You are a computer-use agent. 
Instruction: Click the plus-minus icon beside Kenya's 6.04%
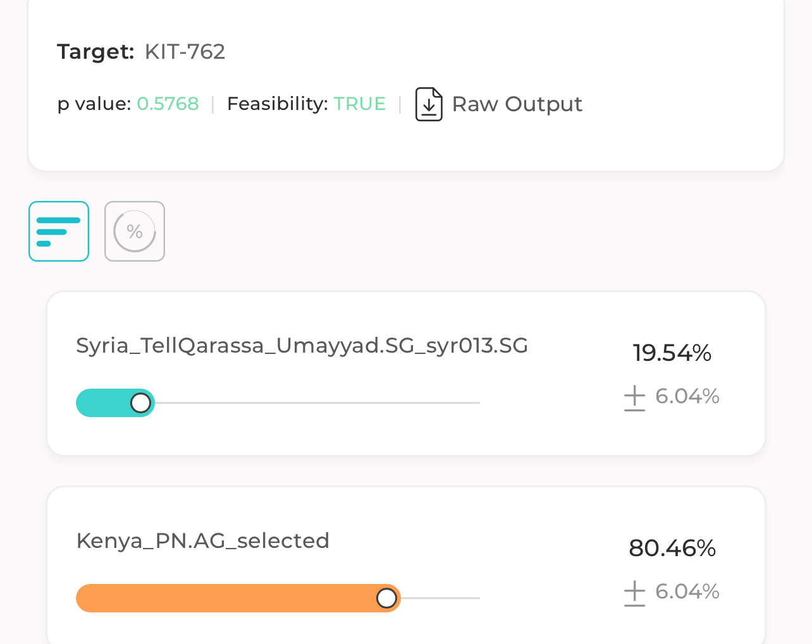pyautogui.click(x=634, y=593)
